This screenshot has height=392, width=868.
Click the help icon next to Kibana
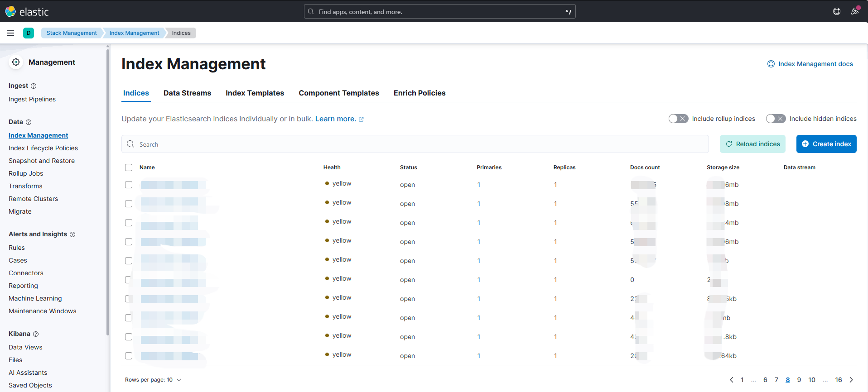pyautogui.click(x=36, y=334)
